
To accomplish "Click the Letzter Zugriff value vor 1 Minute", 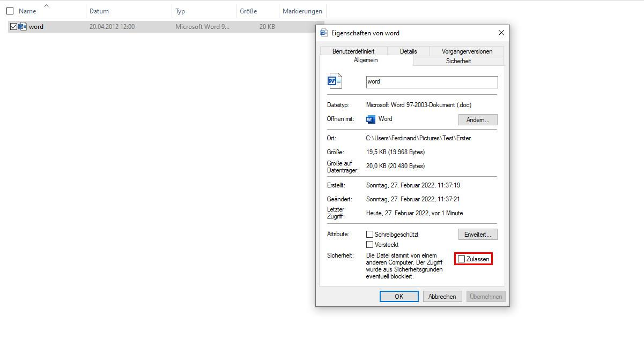I will (414, 213).
